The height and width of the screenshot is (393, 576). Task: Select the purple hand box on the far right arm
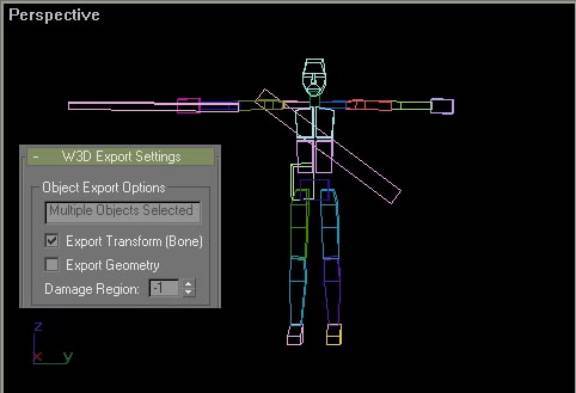click(442, 106)
